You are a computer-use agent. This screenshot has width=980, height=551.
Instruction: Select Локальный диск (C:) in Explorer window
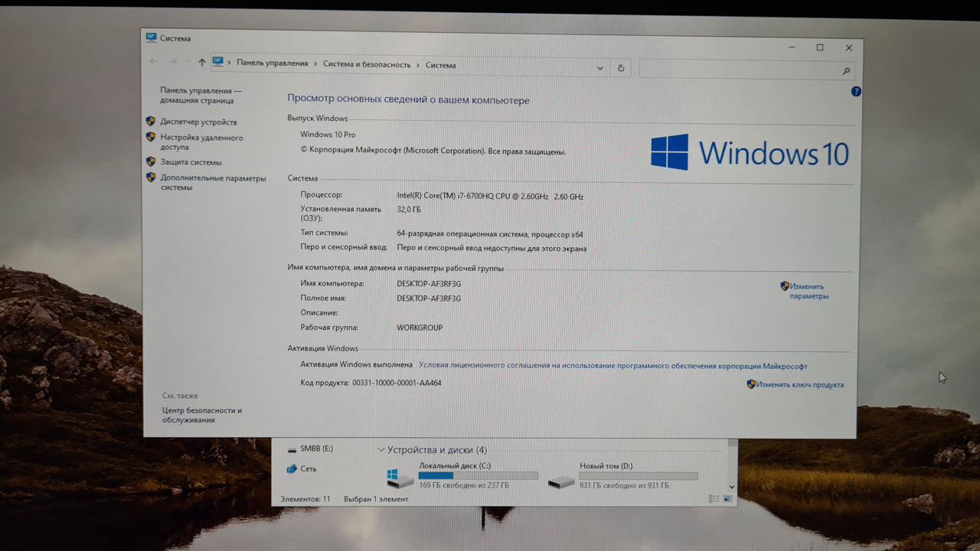(462, 475)
